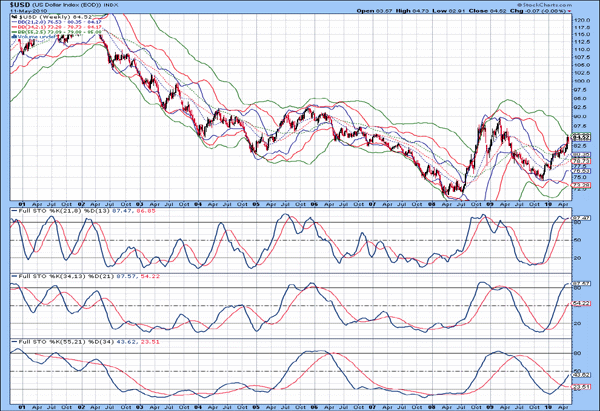Click the $USD ticker symbol title
600x411 pixels.
coord(21,6)
